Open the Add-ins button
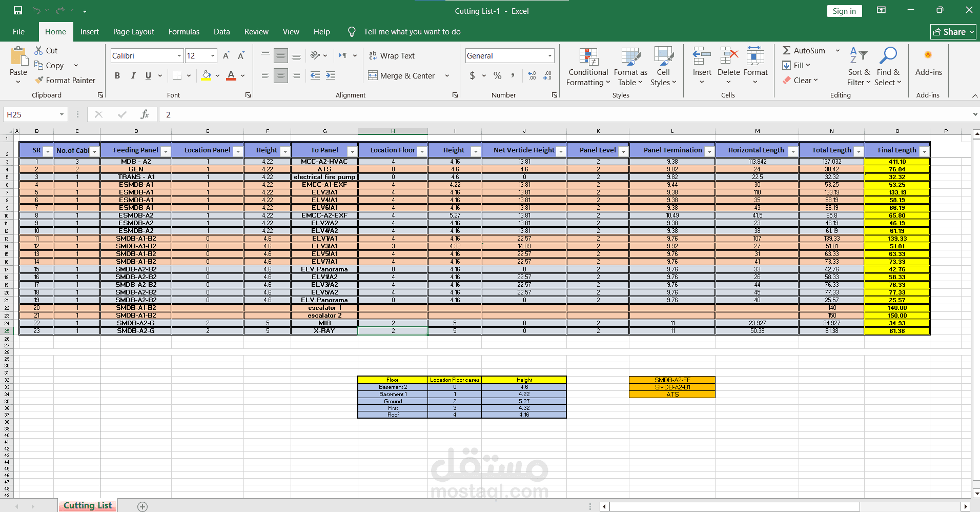Screen dimensions: 980x512 928,63
